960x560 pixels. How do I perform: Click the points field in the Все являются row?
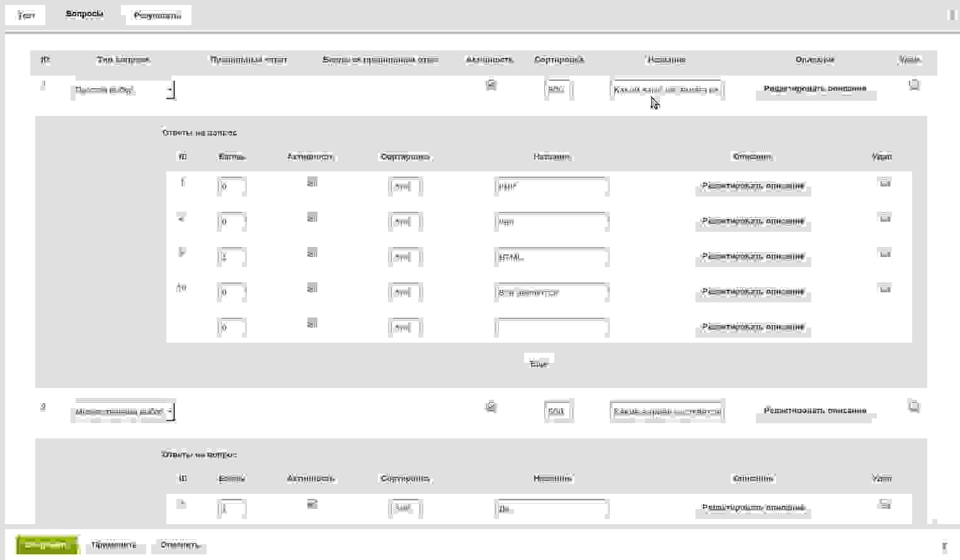[x=231, y=292]
